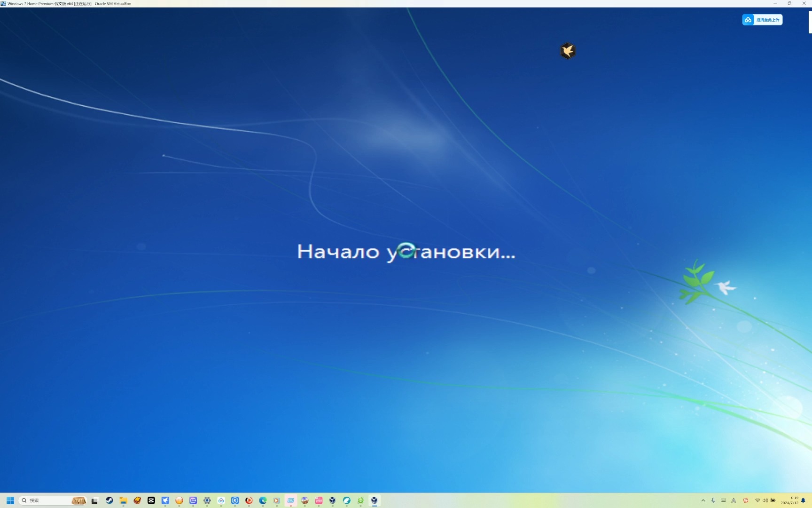Open the disc media app on taskbar
Viewport: 812px width, 508px height.
pos(304,500)
